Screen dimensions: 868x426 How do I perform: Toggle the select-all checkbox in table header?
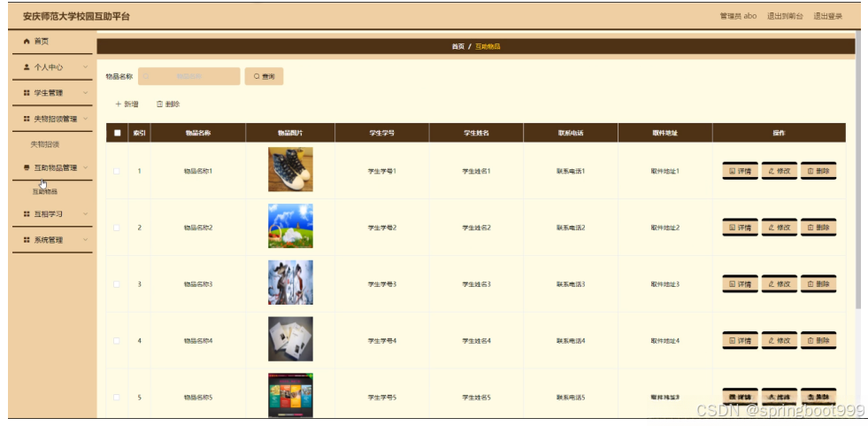tap(117, 133)
